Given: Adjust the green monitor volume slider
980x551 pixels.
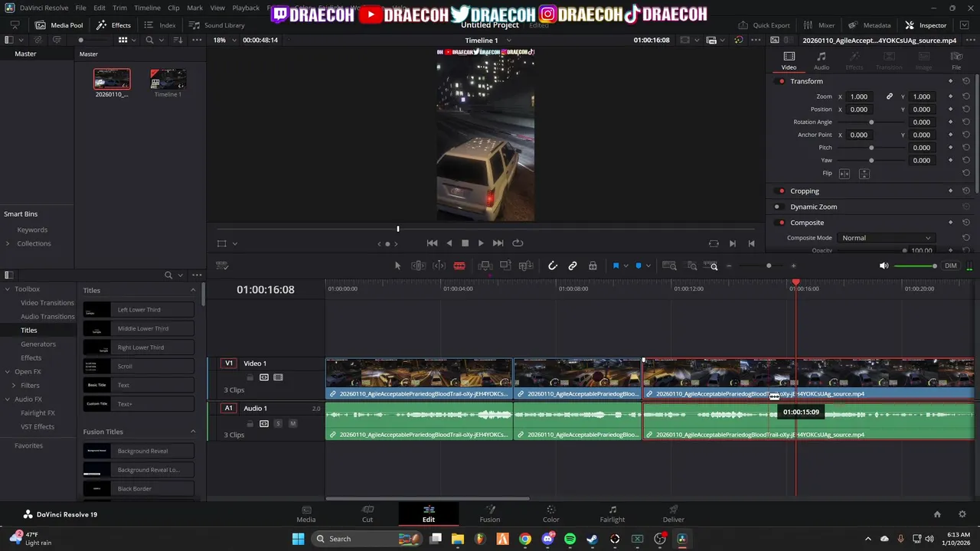Looking at the screenshot, I should click(916, 266).
